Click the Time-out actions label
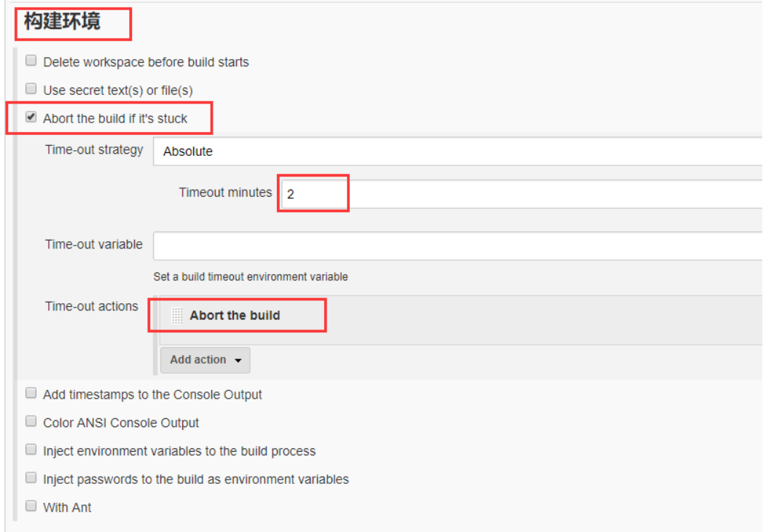Image resolution: width=763 pixels, height=532 pixels. tap(92, 306)
